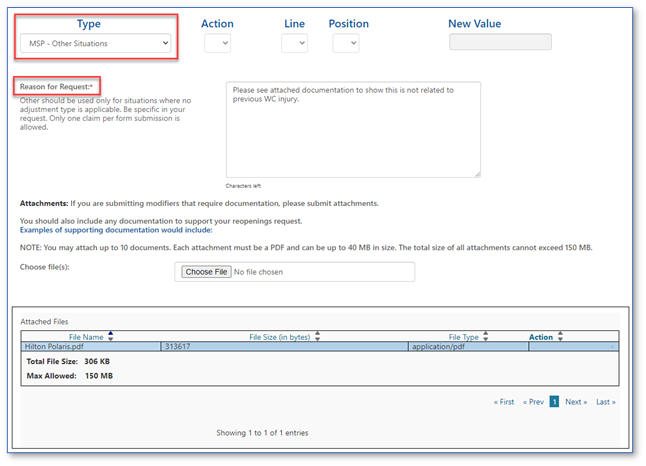Click the application/pdf file type cell
646x466 pixels.
coord(466,347)
